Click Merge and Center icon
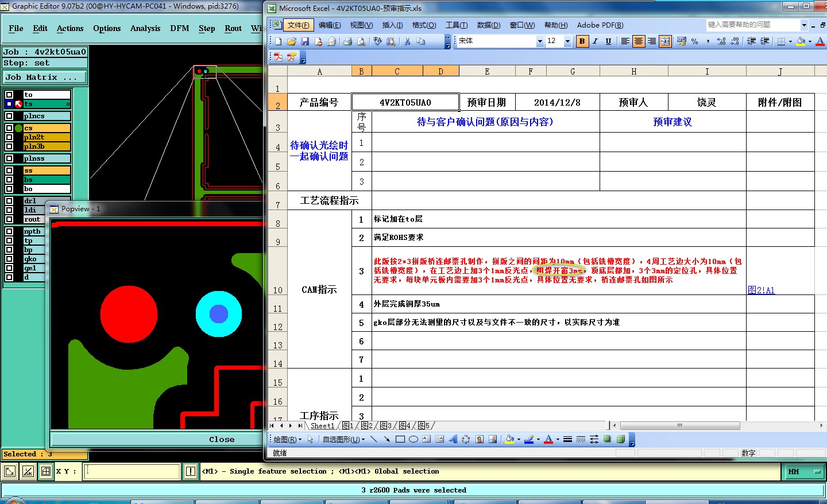Screen dimensions: 827x504 click(x=665, y=41)
